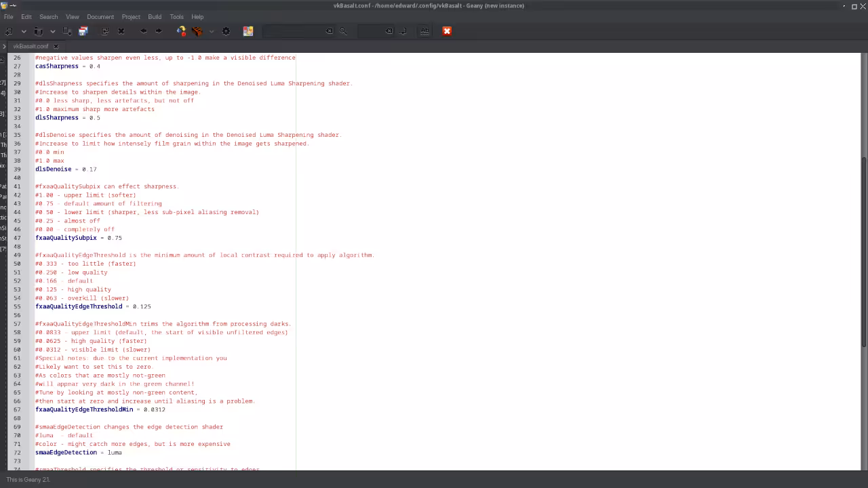The image size is (868, 488).
Task: Click '#0.0625 - high quality (faster)' comment
Action: (x=91, y=341)
